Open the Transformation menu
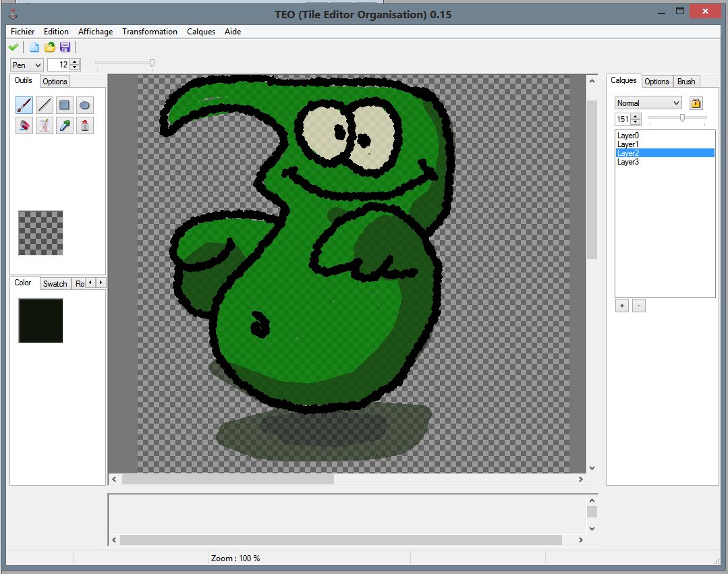This screenshot has height=574, width=728. (x=150, y=32)
